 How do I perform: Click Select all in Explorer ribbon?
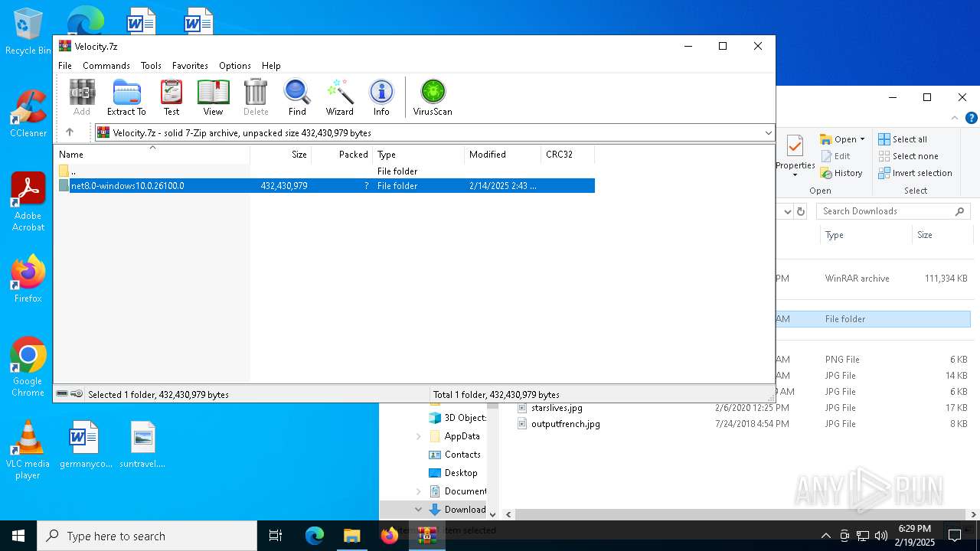[x=903, y=139]
